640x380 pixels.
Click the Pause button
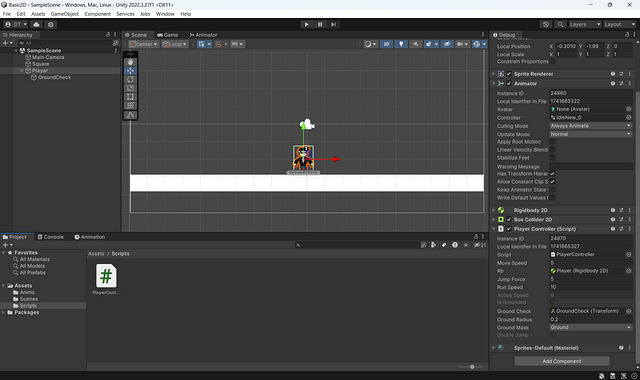pos(320,24)
